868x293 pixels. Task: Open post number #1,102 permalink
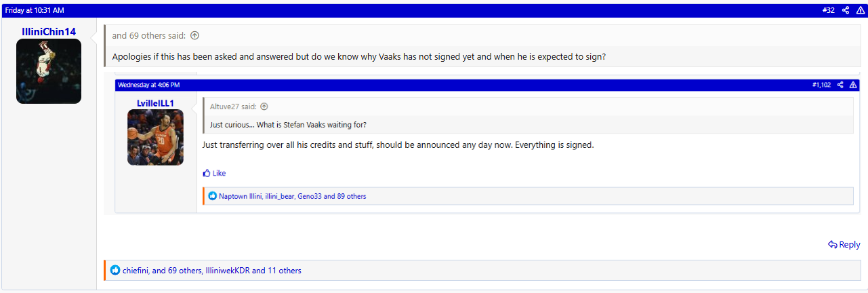821,85
